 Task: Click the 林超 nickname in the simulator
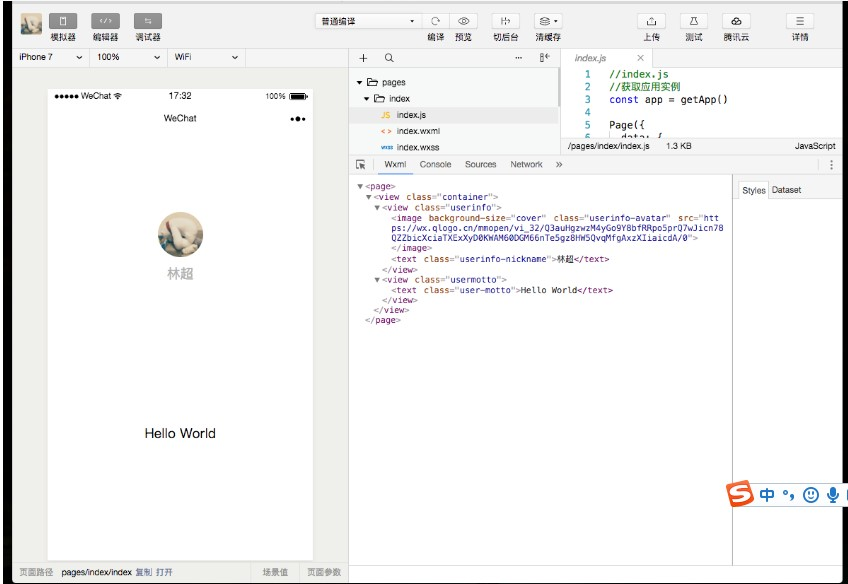click(x=180, y=274)
